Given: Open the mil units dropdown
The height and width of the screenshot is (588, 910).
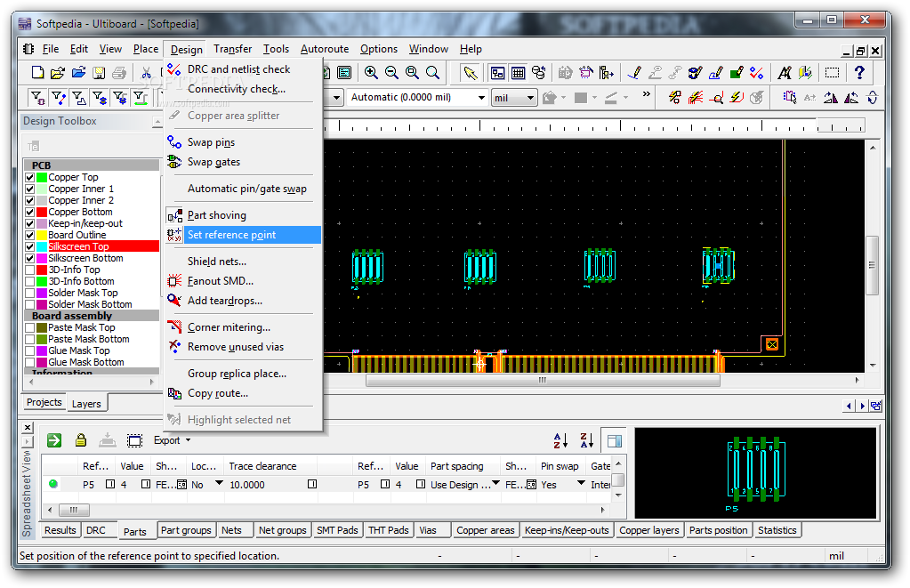Looking at the screenshot, I should tap(530, 98).
